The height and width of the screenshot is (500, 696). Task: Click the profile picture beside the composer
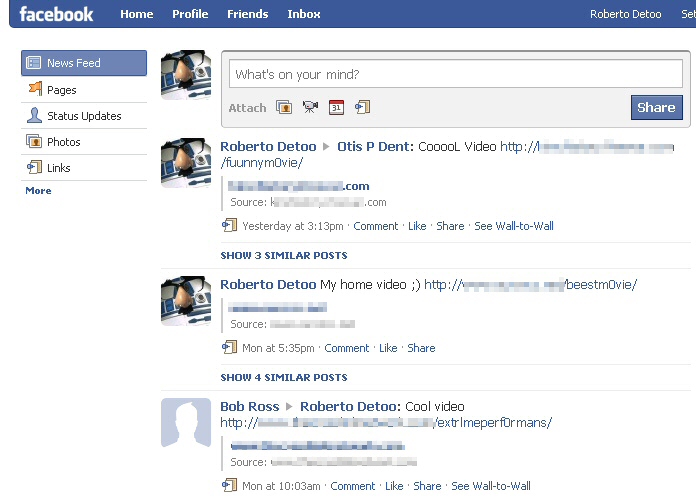(186, 75)
